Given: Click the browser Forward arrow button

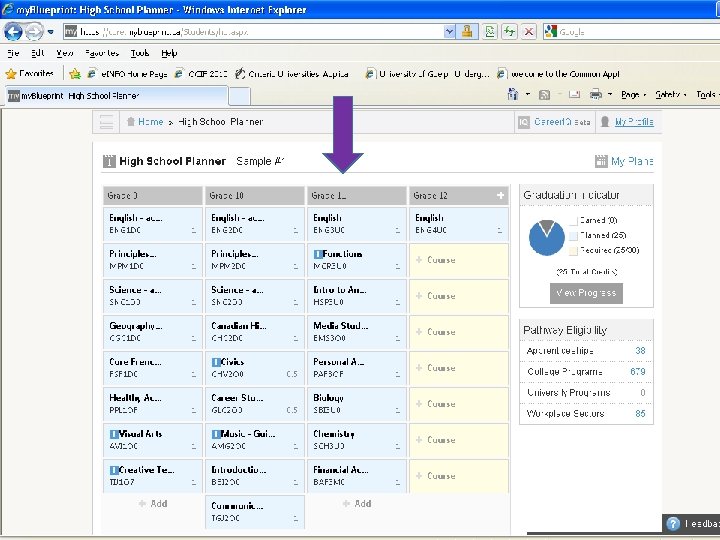Looking at the screenshot, I should pos(34,32).
